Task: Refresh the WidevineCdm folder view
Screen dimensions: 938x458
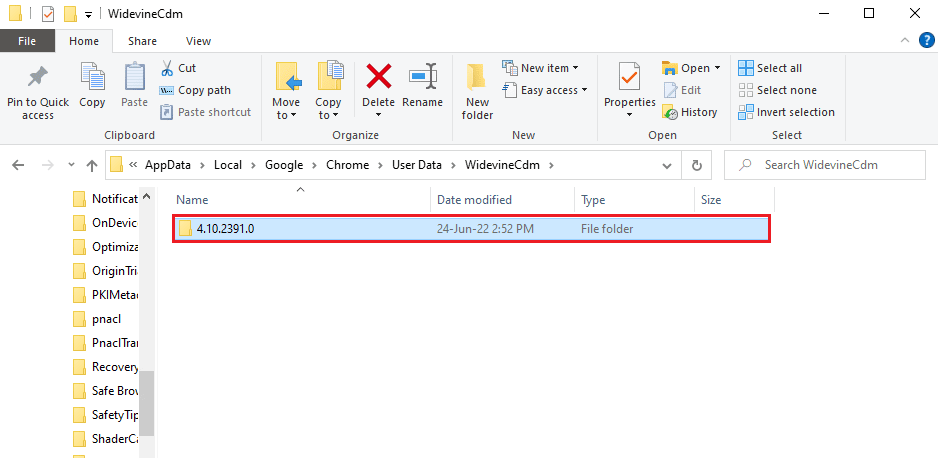Action: click(x=696, y=165)
